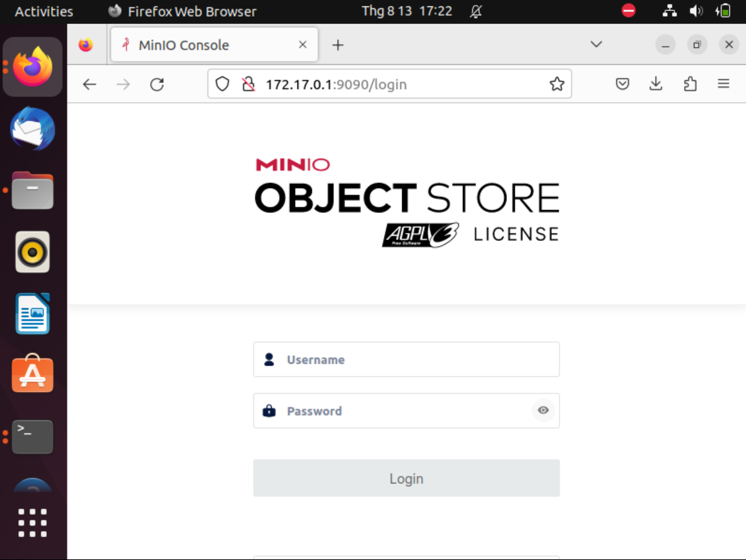Open system status menu volume icon
The height and width of the screenshot is (560, 746).
click(696, 12)
